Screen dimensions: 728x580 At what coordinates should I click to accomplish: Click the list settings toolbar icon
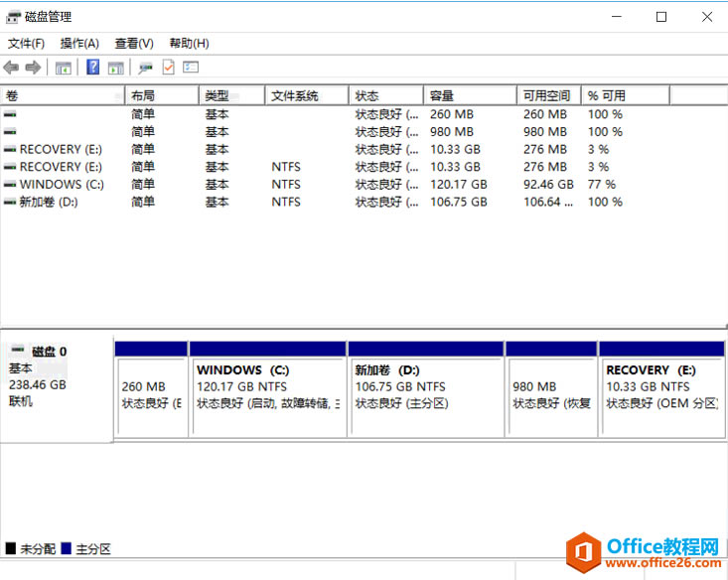(x=191, y=68)
